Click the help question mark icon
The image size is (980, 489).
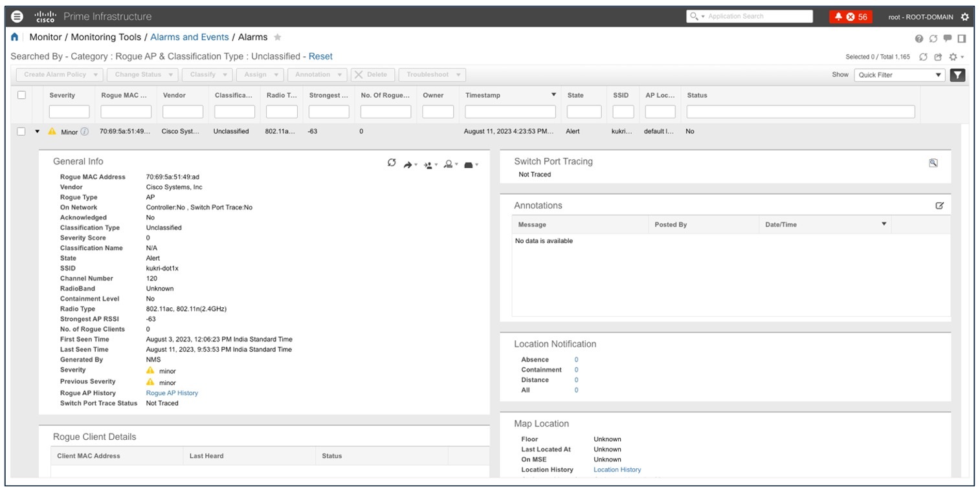[x=919, y=38]
